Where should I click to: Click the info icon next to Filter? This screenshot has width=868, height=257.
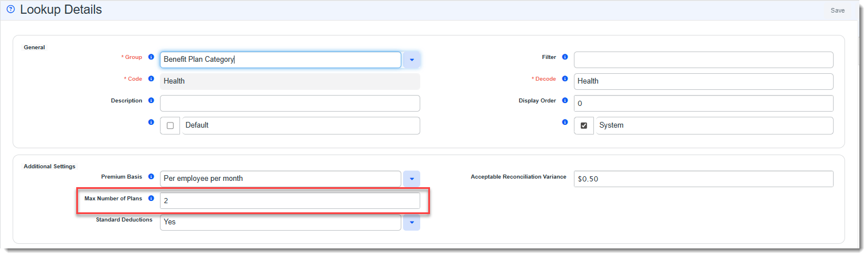pos(565,57)
